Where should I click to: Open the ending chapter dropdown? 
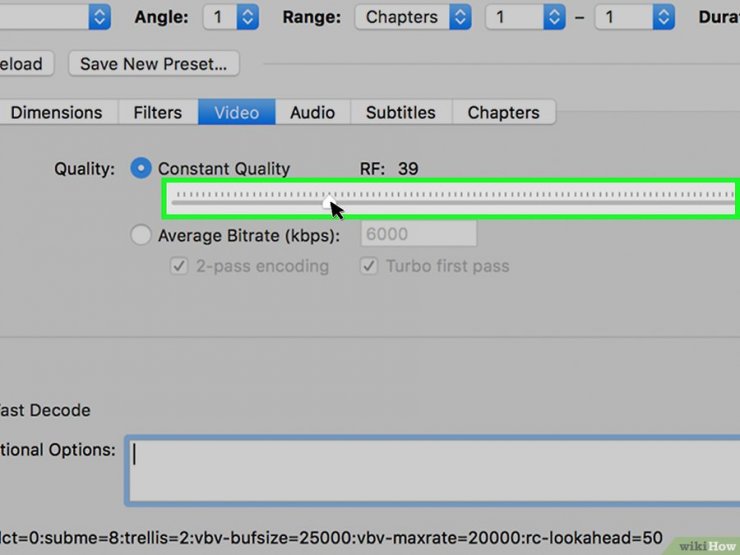(634, 16)
